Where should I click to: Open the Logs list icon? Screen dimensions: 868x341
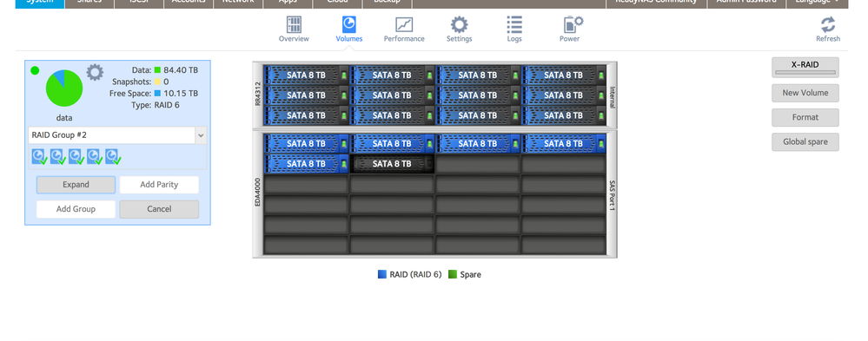point(514,24)
